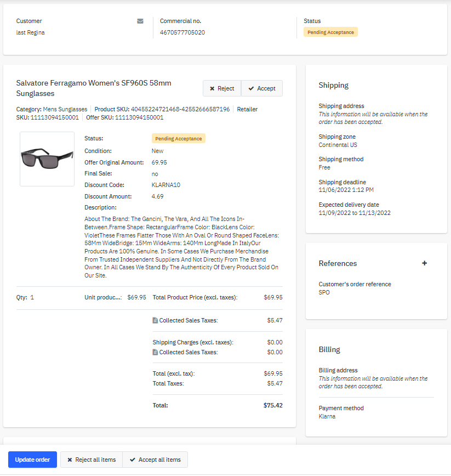Viewport: 451px width, 476px height.
Task: Select Offer SKU 11113094150001
Action: point(139,117)
